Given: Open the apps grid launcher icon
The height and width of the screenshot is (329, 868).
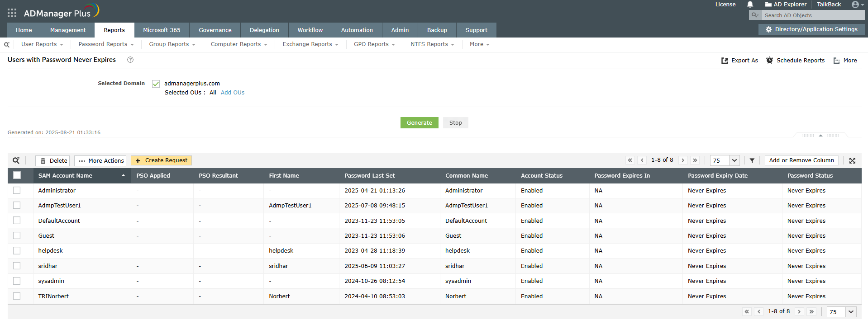Looking at the screenshot, I should (12, 13).
